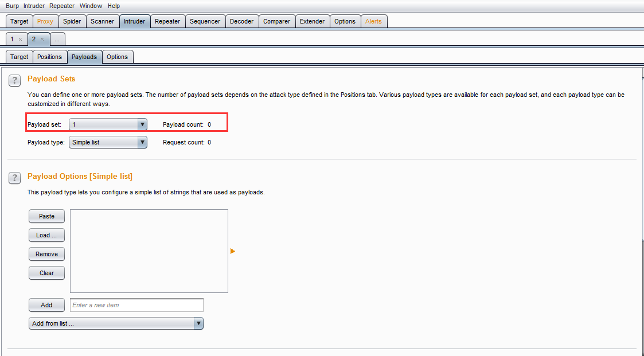Viewport: 644px width, 356px height.
Task: Open the Repeater menu in menu bar
Action: [61, 6]
